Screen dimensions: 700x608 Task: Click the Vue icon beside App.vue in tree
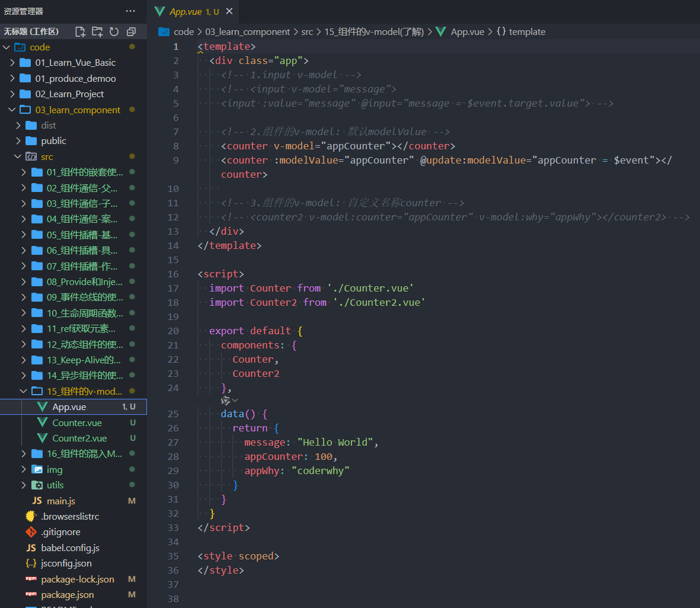(43, 407)
